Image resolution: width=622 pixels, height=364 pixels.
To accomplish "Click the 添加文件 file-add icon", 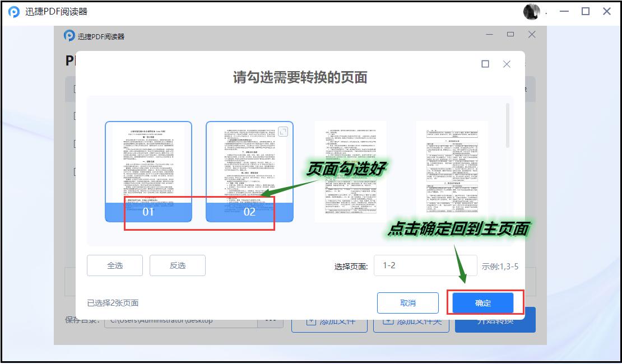I will click(310, 321).
